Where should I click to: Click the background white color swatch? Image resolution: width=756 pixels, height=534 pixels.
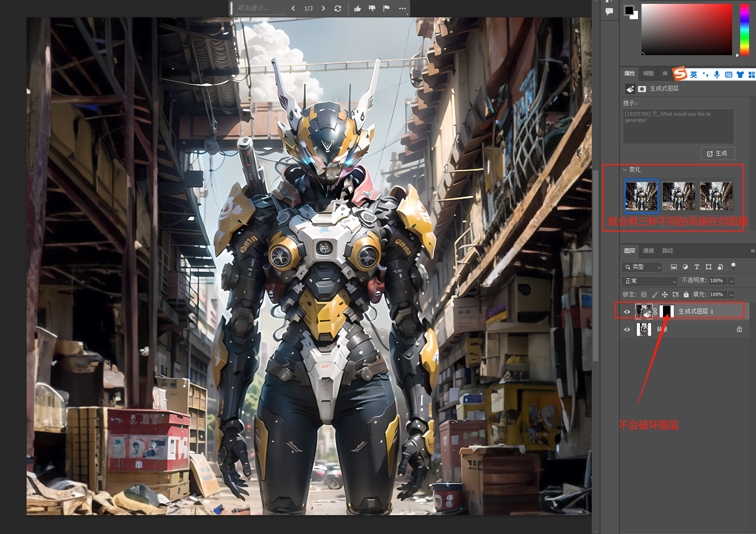(x=635, y=17)
